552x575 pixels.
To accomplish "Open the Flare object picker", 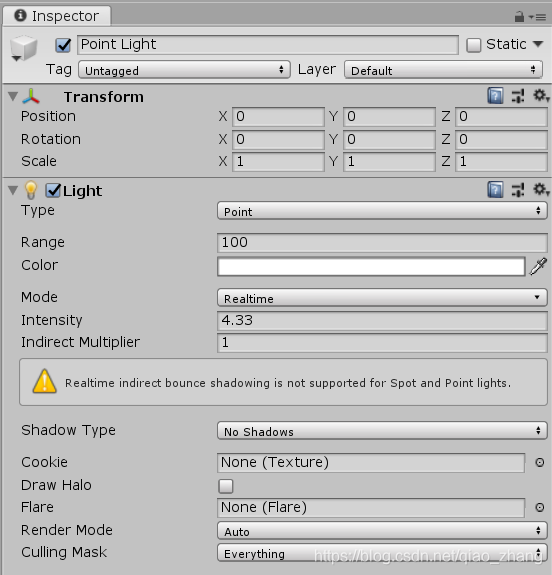I will (x=540, y=508).
